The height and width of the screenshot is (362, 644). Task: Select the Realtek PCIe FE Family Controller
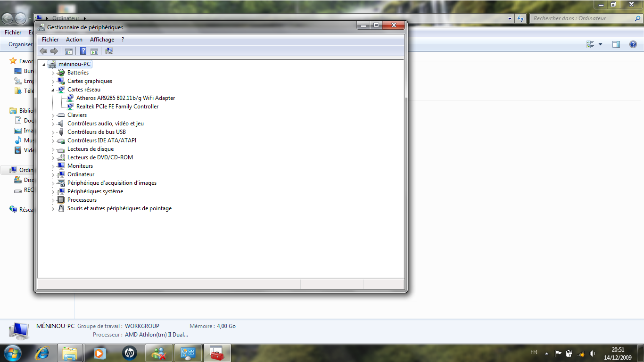tap(117, 107)
